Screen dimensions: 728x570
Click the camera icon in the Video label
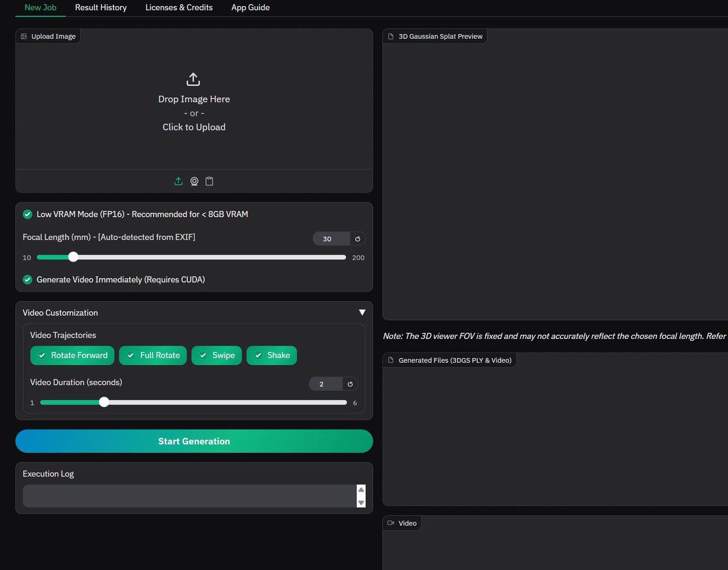[391, 523]
